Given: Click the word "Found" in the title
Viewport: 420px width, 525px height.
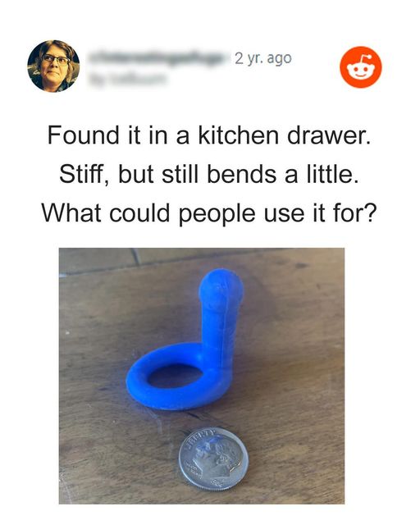Looking at the screenshot, I should click(84, 135).
